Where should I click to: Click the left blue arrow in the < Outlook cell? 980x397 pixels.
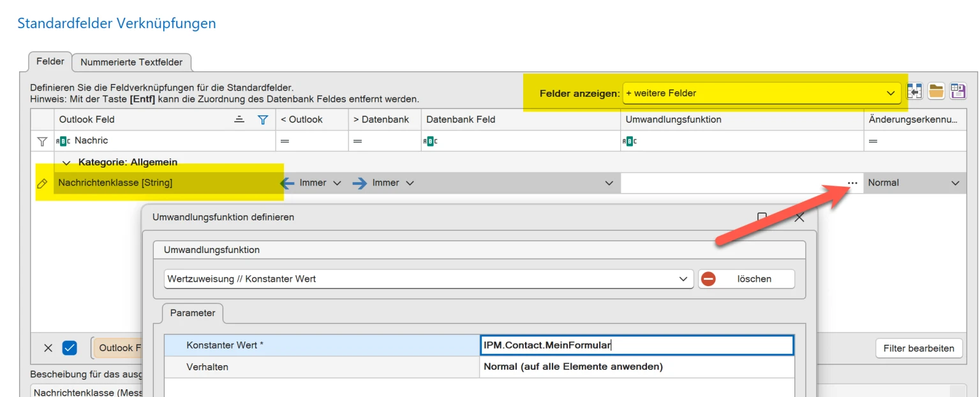(x=288, y=183)
